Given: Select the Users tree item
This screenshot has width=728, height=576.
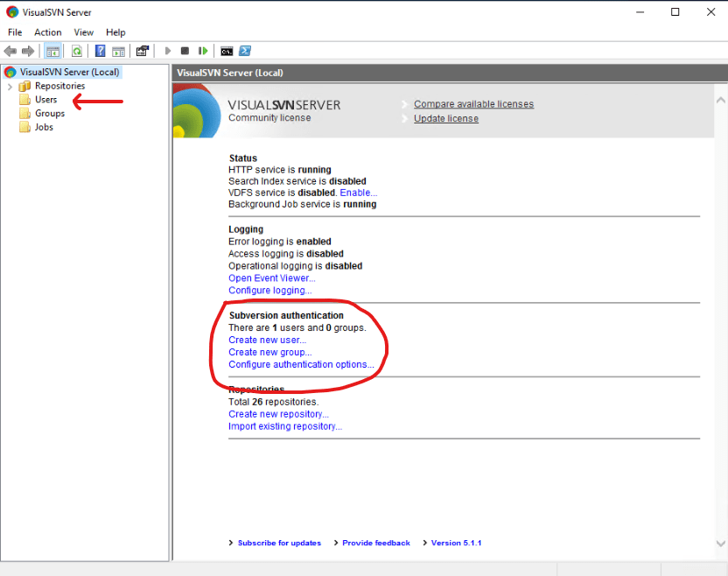Looking at the screenshot, I should click(x=46, y=100).
